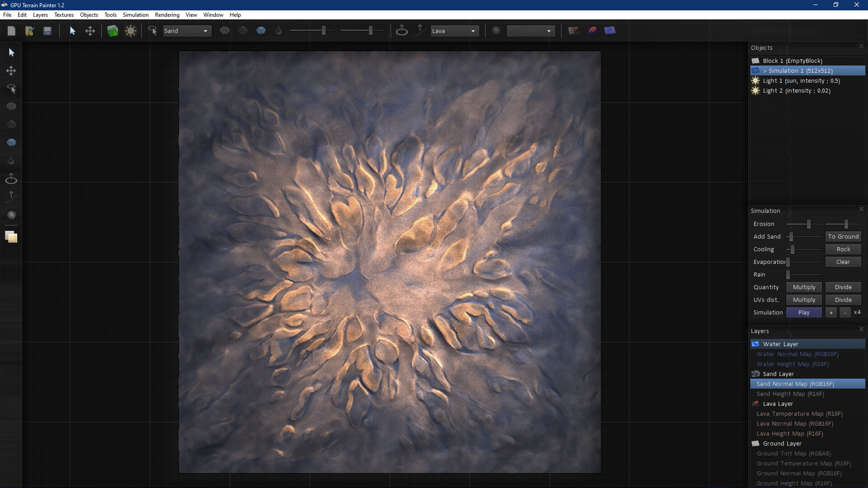Open the Simulation menu
868x488 pixels.
pos(135,14)
